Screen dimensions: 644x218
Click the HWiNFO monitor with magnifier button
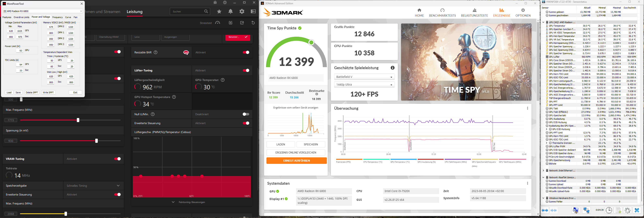click(576, 210)
